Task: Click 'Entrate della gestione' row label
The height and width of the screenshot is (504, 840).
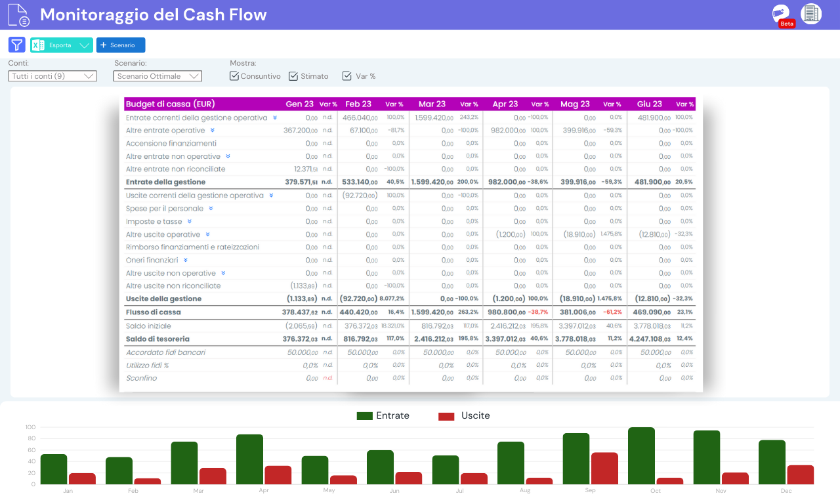Action: 165,182
